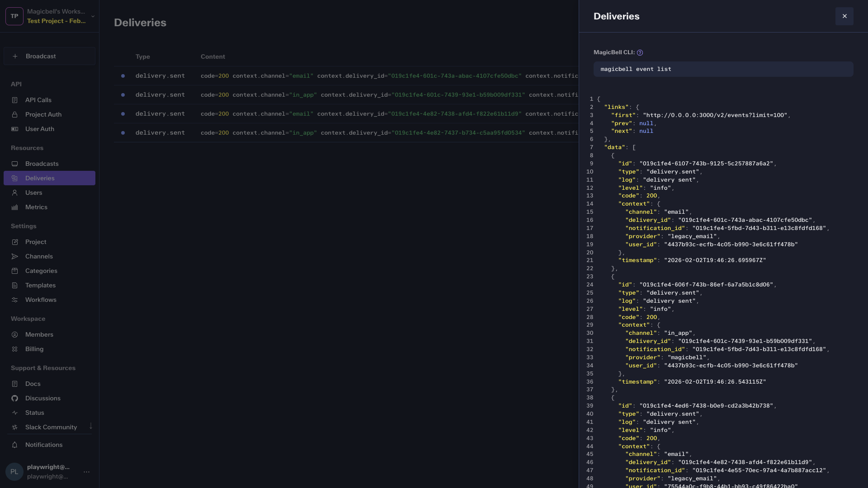
Task: Open Docs in Support & Resources
Action: (x=49, y=384)
